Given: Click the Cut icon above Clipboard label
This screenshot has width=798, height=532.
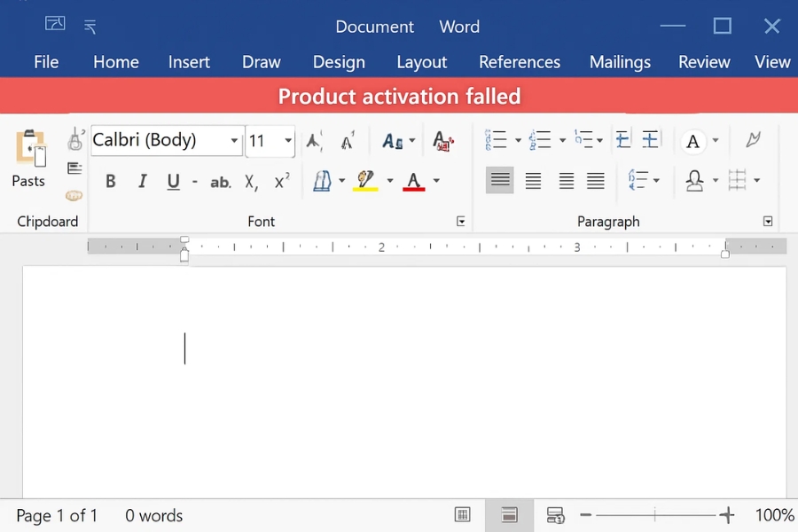Looking at the screenshot, I should (74, 195).
